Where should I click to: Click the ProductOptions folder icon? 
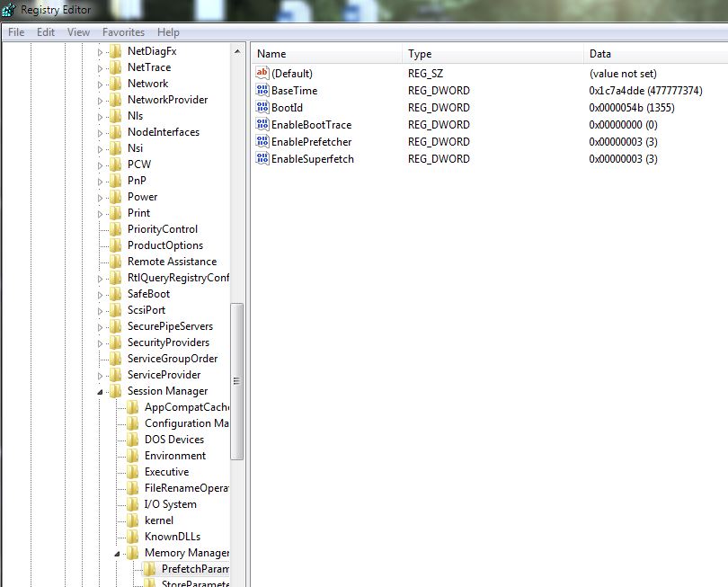coord(115,245)
